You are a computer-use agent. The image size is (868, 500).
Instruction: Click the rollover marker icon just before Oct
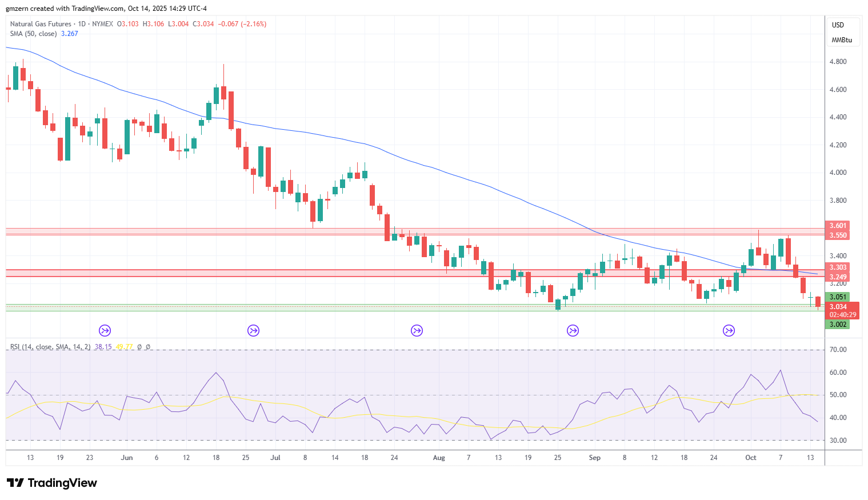729,330
